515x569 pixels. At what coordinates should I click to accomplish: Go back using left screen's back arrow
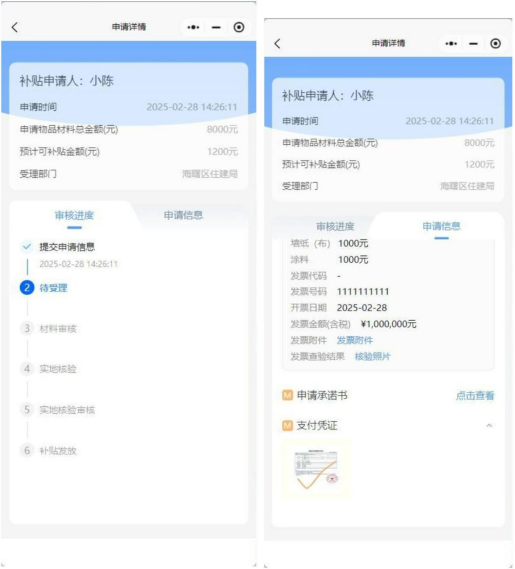point(15,27)
